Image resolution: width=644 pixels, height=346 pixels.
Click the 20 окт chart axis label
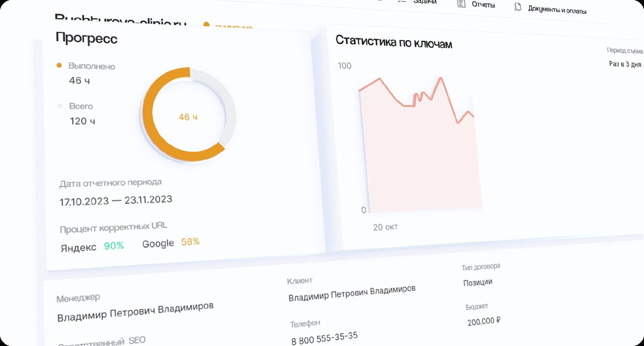pyautogui.click(x=385, y=227)
